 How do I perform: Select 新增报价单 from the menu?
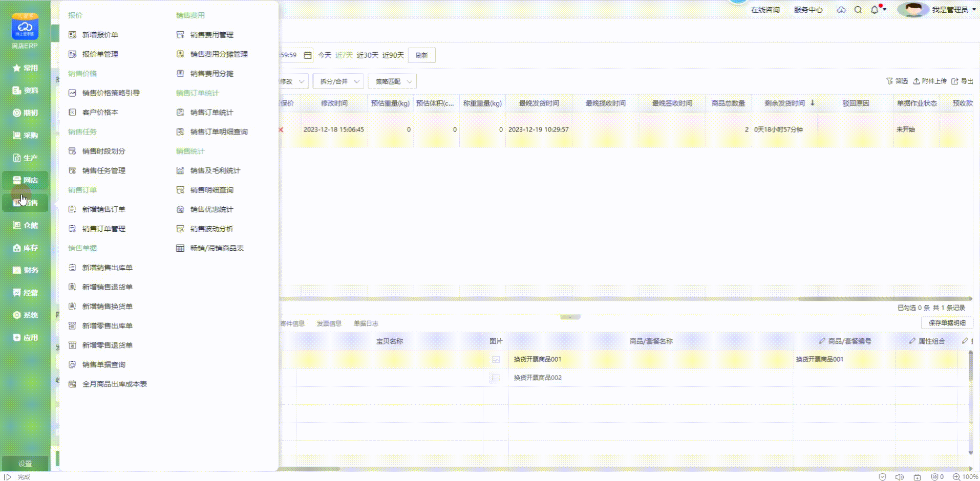100,35
